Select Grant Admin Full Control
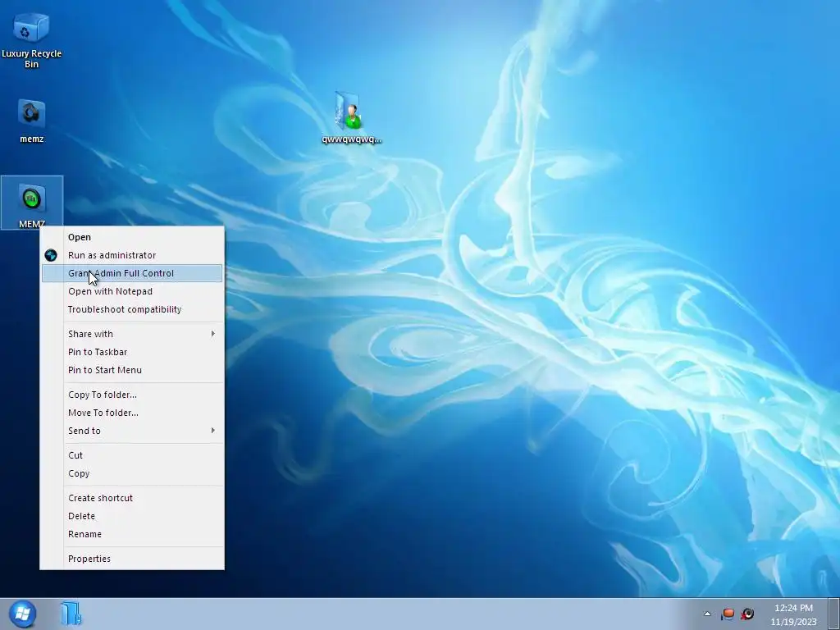 click(132, 273)
